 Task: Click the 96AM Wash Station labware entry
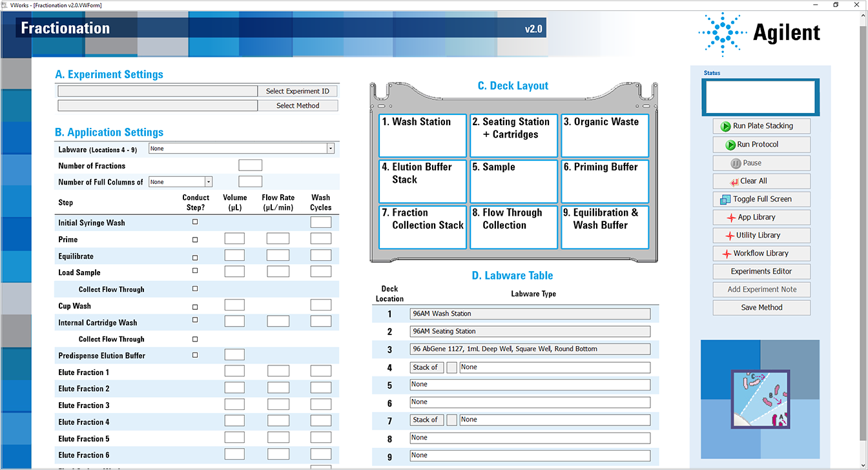[x=530, y=314]
